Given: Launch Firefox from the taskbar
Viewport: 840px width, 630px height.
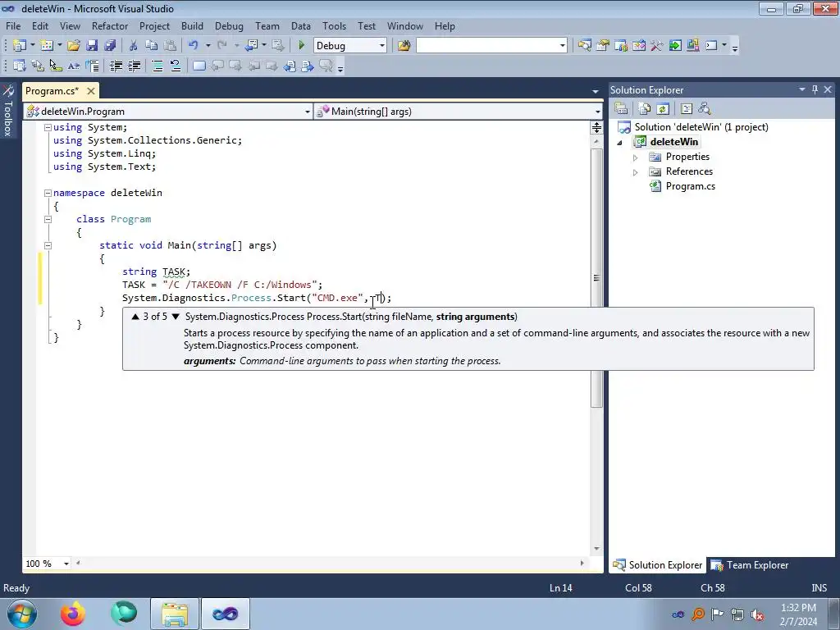Looking at the screenshot, I should [73, 614].
